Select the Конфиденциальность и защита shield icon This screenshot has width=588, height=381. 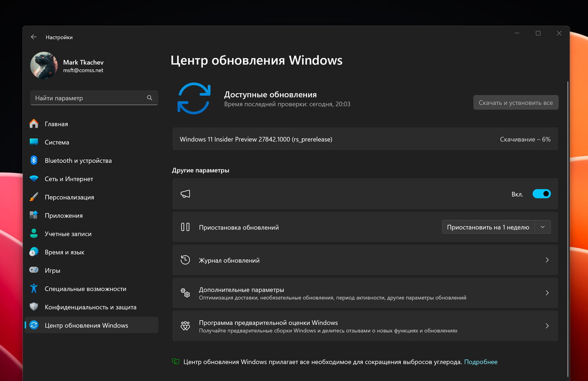coord(34,307)
